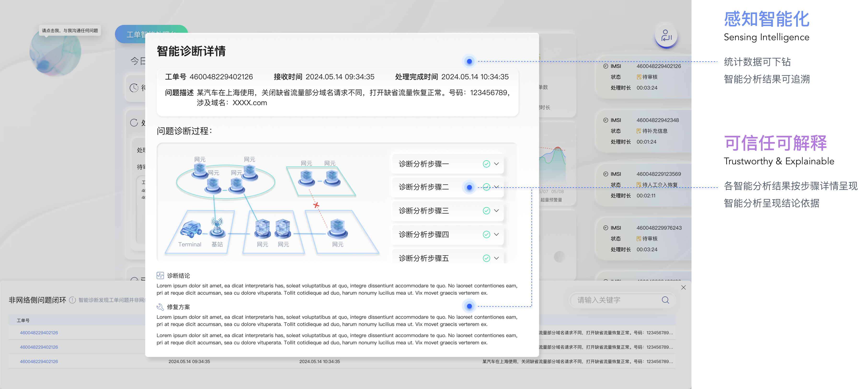This screenshot has height=389, width=868.
Task: Click the 待人工介入恢复 status icon
Action: pos(639,185)
